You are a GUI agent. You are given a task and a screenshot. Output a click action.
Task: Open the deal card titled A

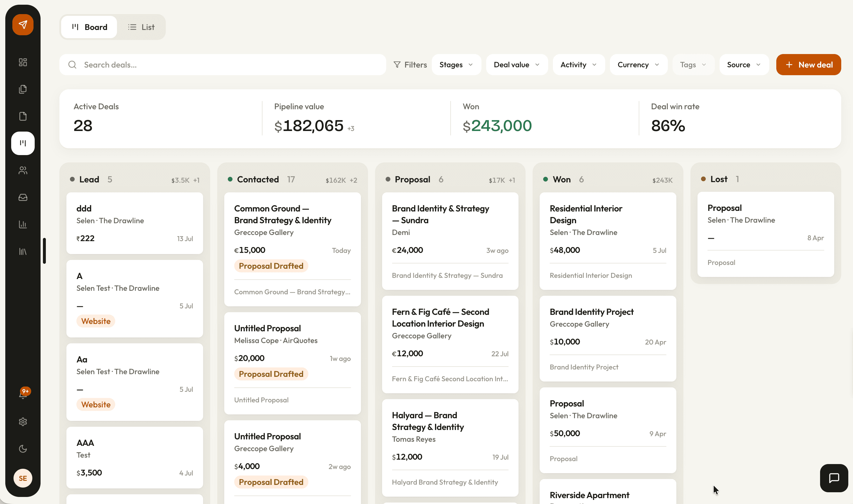tap(135, 298)
